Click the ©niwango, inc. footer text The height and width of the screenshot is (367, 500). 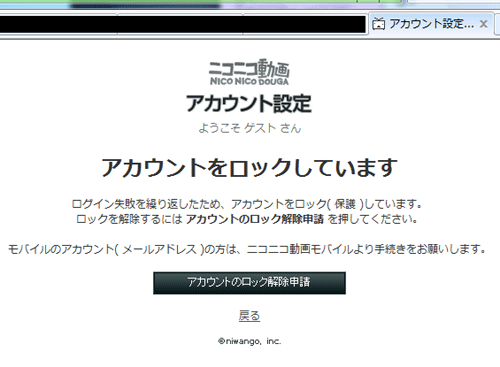(x=250, y=341)
